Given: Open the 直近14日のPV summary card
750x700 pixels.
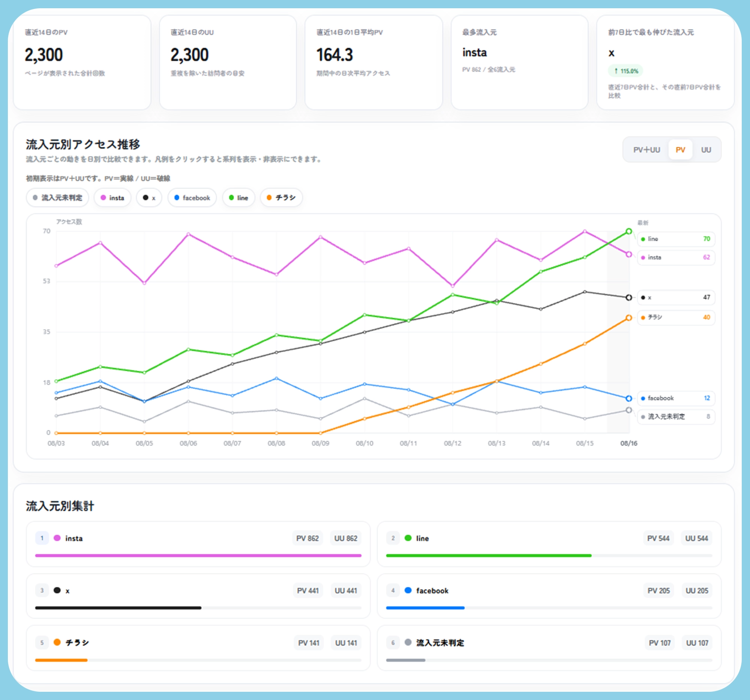Looking at the screenshot, I should point(82,63).
